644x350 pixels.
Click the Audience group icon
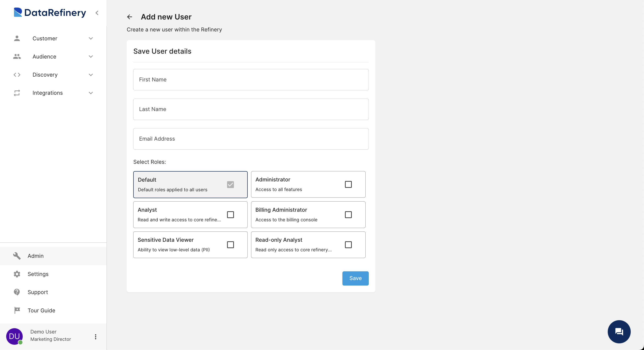[17, 56]
